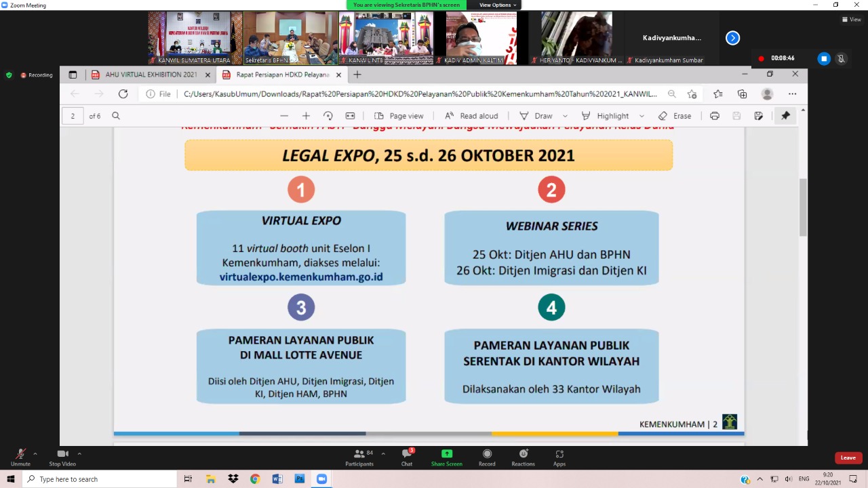Image resolution: width=868 pixels, height=488 pixels.
Task: Expand Highlight color options dropdown
Action: tap(642, 116)
